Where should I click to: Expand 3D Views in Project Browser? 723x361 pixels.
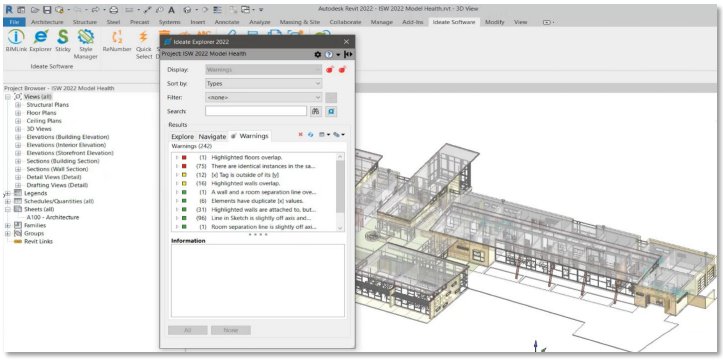[18, 129]
